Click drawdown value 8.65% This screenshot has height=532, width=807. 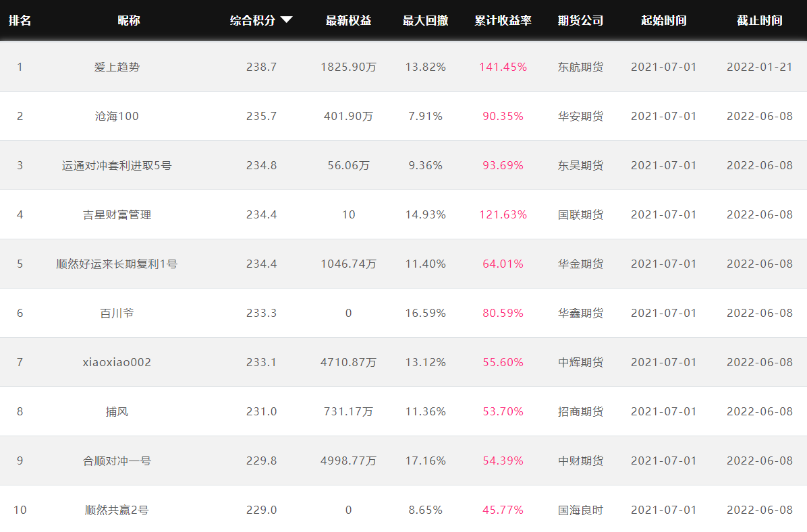[x=425, y=510]
